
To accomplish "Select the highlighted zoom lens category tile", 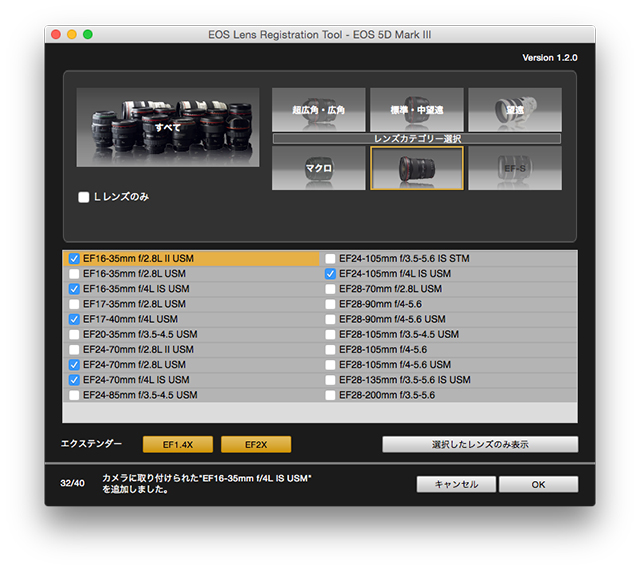I will coord(417,168).
